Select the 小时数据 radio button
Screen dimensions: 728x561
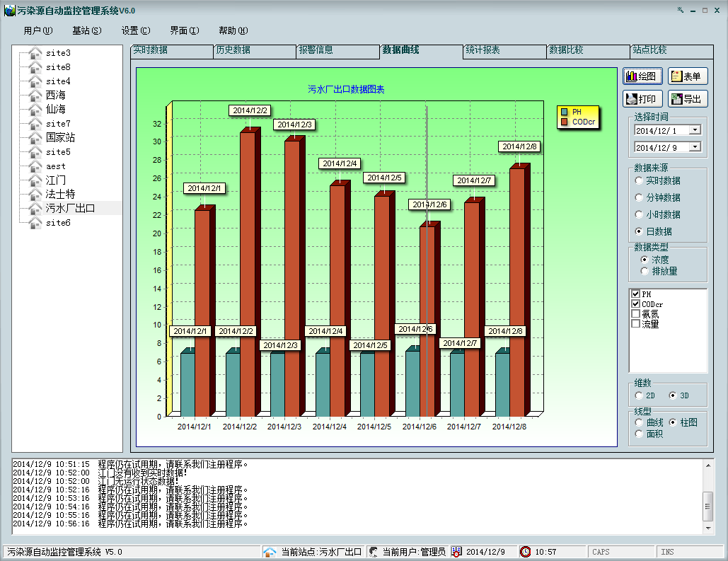640,214
